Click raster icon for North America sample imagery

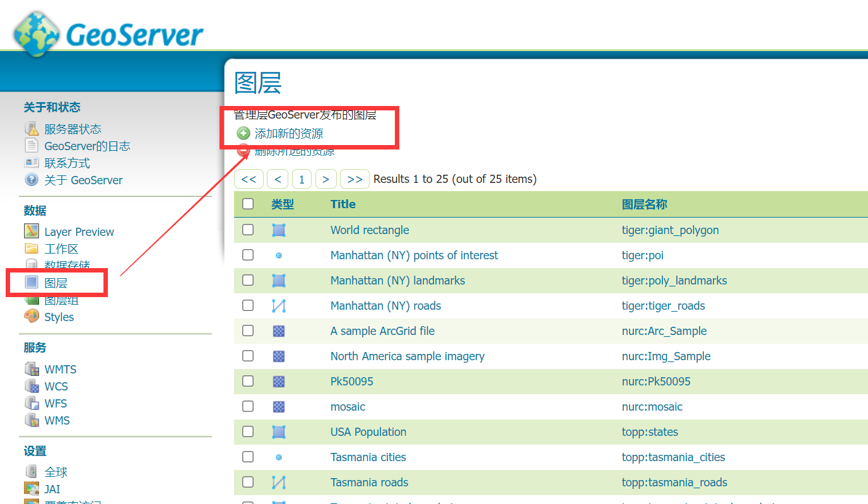279,356
